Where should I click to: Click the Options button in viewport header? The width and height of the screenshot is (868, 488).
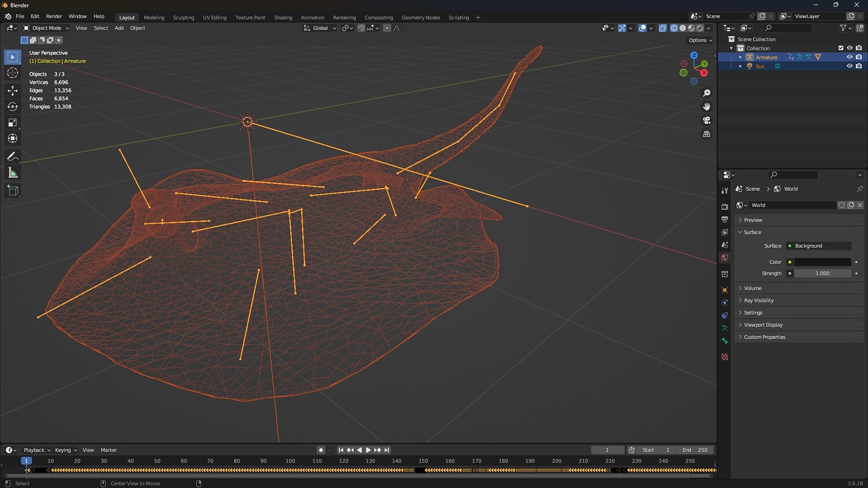700,40
